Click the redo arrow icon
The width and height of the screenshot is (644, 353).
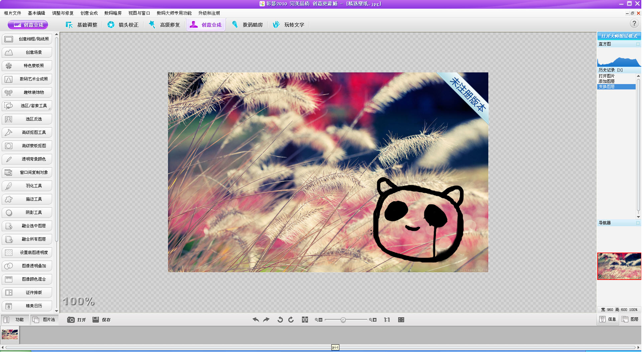tap(266, 320)
